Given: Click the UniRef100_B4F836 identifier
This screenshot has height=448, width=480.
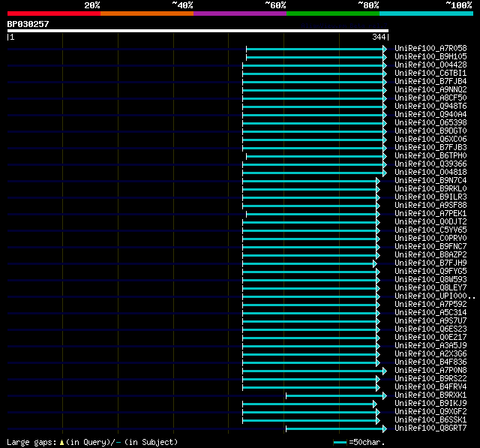Looking at the screenshot, I should coord(430,362).
